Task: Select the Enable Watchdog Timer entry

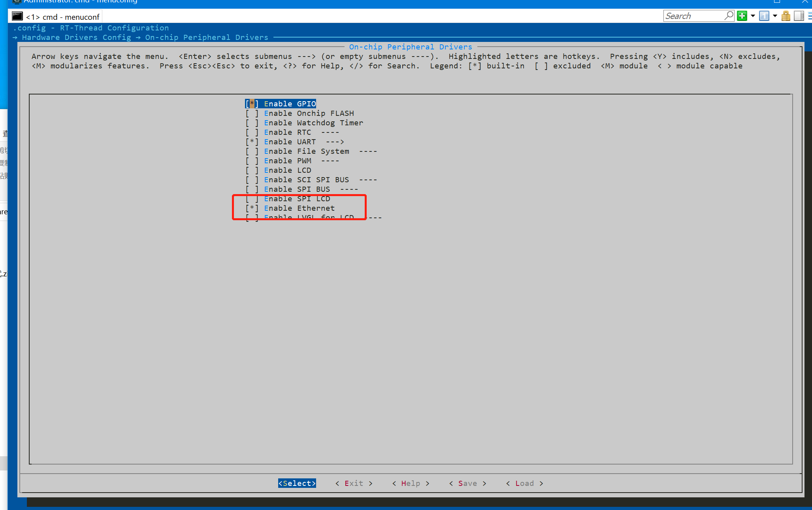Action: 313,123
